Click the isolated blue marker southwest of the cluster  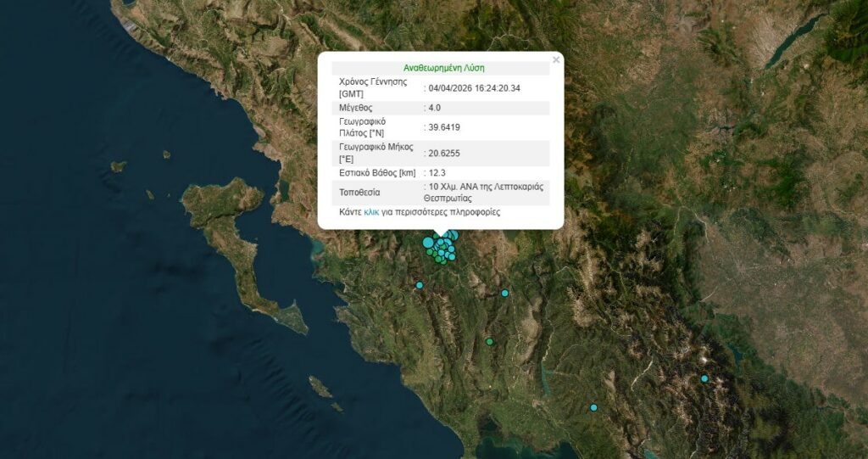(419, 285)
